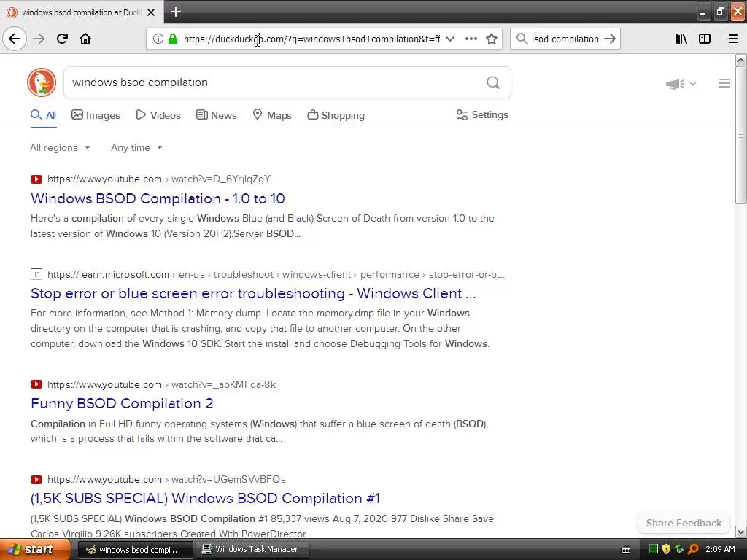Go back with the browser back arrow

(15, 39)
